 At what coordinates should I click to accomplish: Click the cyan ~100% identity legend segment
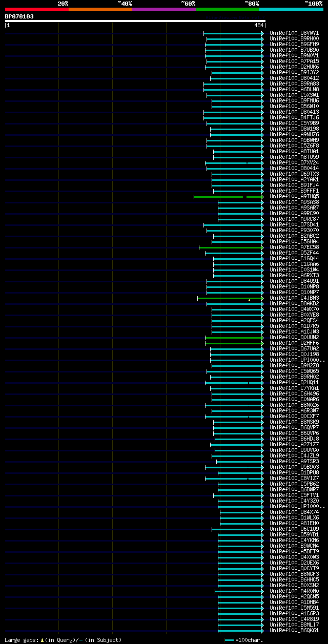click(x=291, y=9)
